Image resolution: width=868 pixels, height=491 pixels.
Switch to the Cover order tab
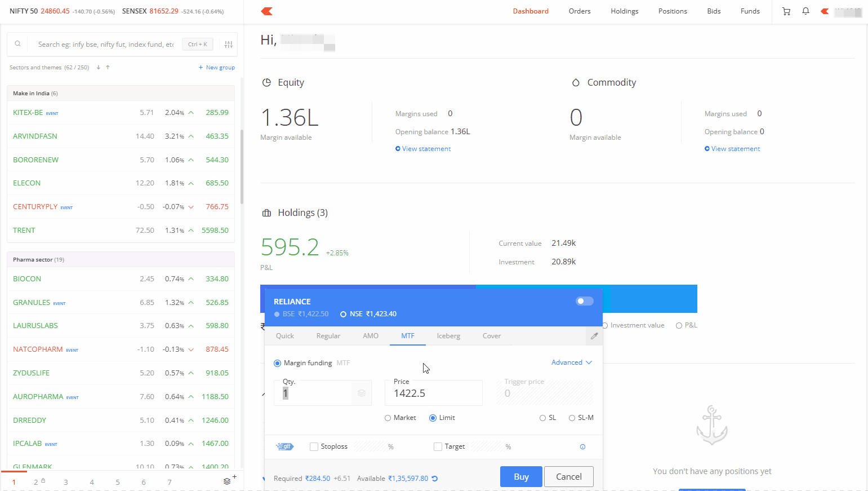click(492, 336)
